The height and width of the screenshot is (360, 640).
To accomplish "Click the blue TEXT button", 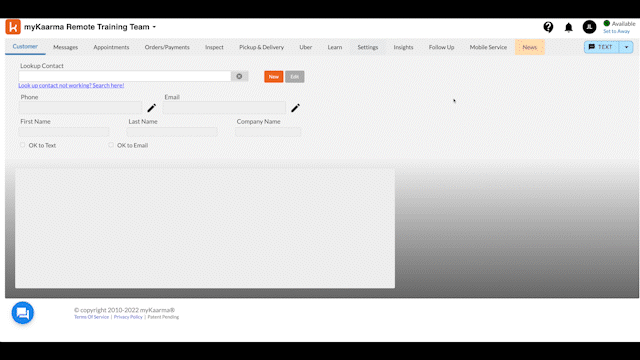I will [x=601, y=47].
